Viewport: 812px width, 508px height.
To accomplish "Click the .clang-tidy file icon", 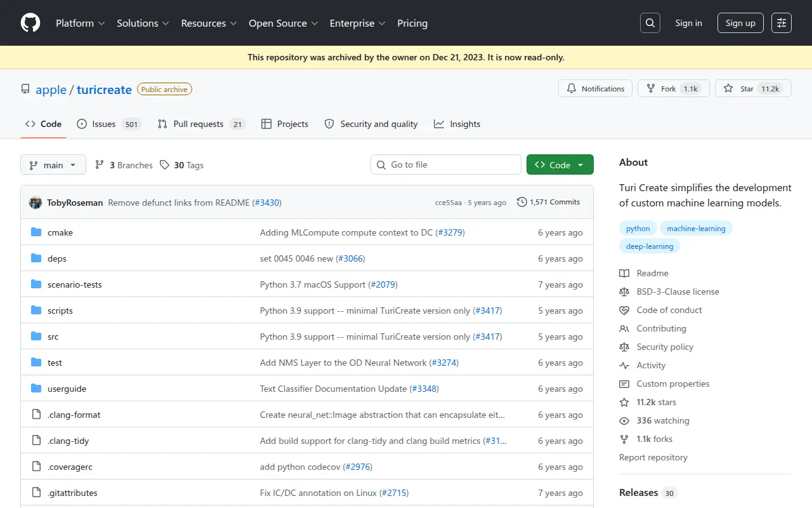I will (x=36, y=441).
